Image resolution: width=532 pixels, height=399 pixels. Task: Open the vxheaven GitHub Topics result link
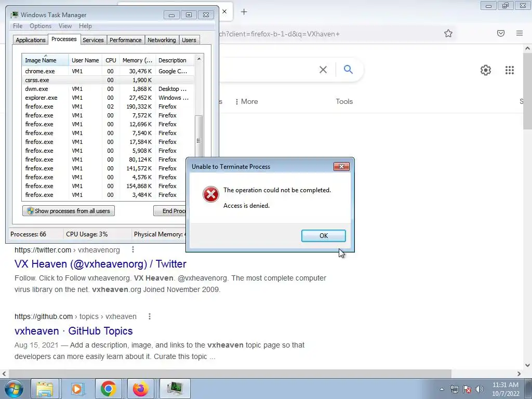click(74, 331)
